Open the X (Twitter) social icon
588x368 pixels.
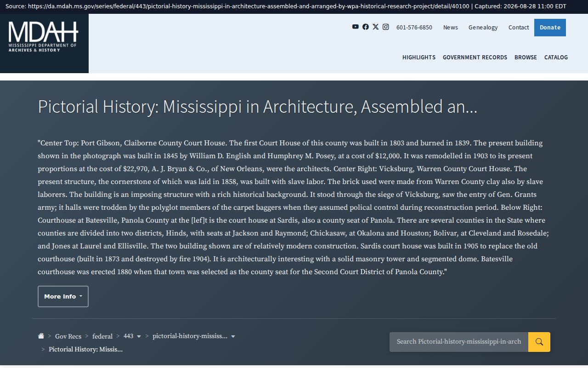click(x=376, y=27)
